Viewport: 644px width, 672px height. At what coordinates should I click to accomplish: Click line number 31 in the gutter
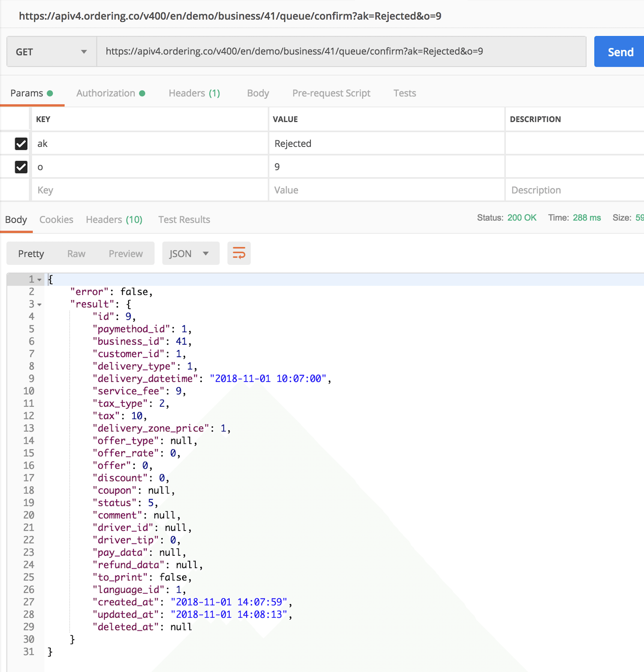(x=29, y=652)
